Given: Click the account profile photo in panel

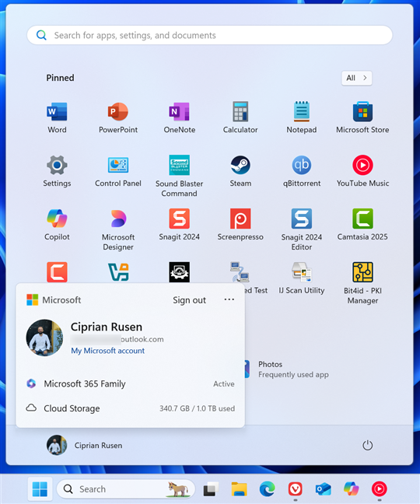Looking at the screenshot, I should tap(44, 338).
